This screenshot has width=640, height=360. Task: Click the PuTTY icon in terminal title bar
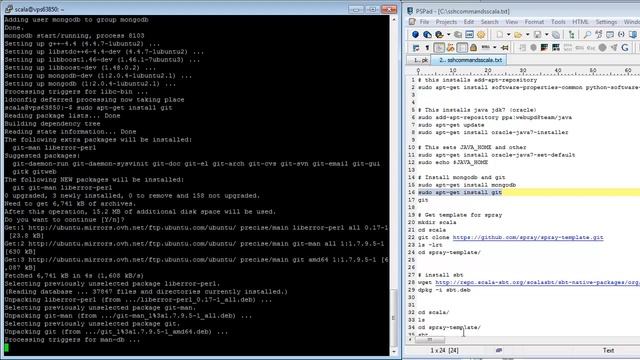[9, 9]
